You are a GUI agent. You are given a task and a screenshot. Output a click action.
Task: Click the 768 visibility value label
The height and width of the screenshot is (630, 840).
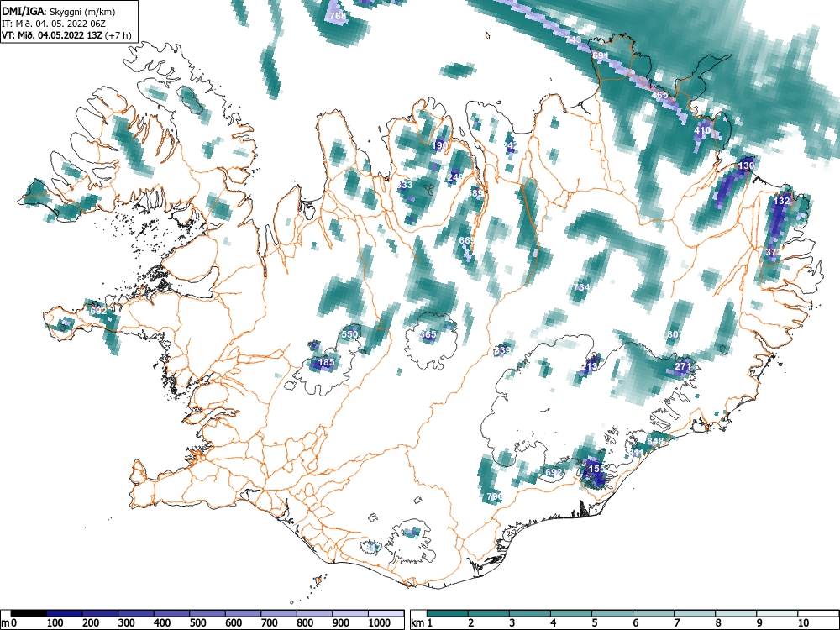(338, 16)
